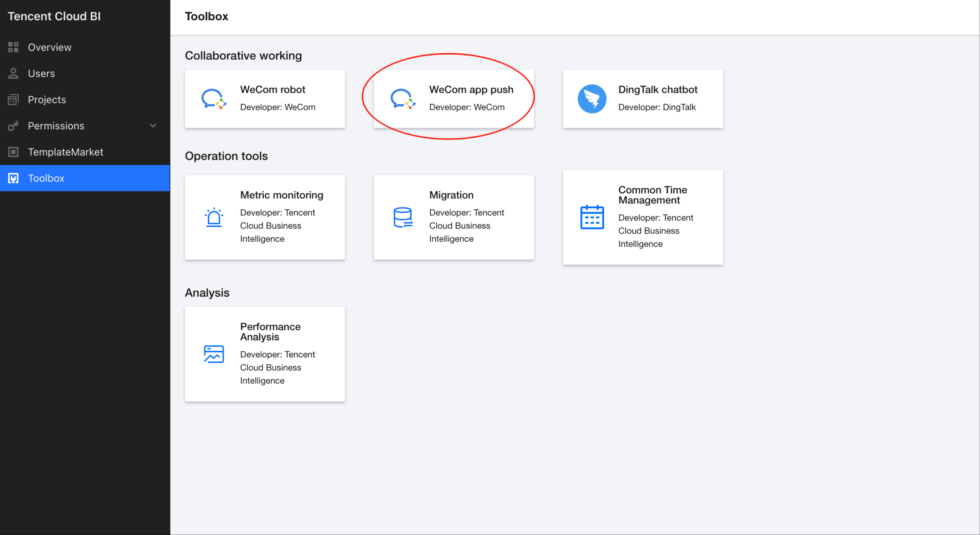The width and height of the screenshot is (980, 535).
Task: Click the DingTalk chatbot blue logo
Action: click(x=592, y=99)
